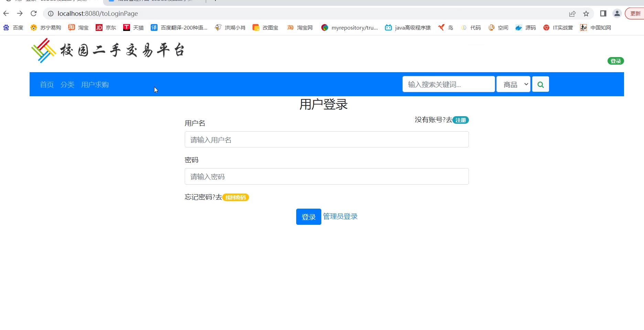Expand the 商品 search type dropdown

point(513,84)
